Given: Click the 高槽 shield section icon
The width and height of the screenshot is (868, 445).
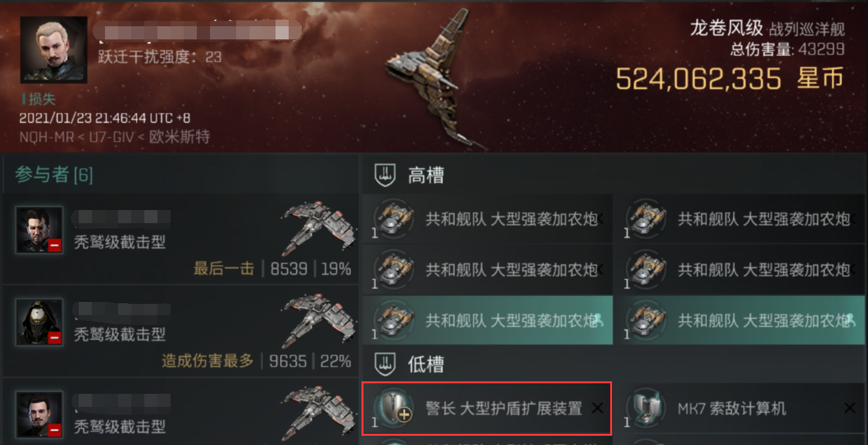Looking at the screenshot, I should (384, 175).
